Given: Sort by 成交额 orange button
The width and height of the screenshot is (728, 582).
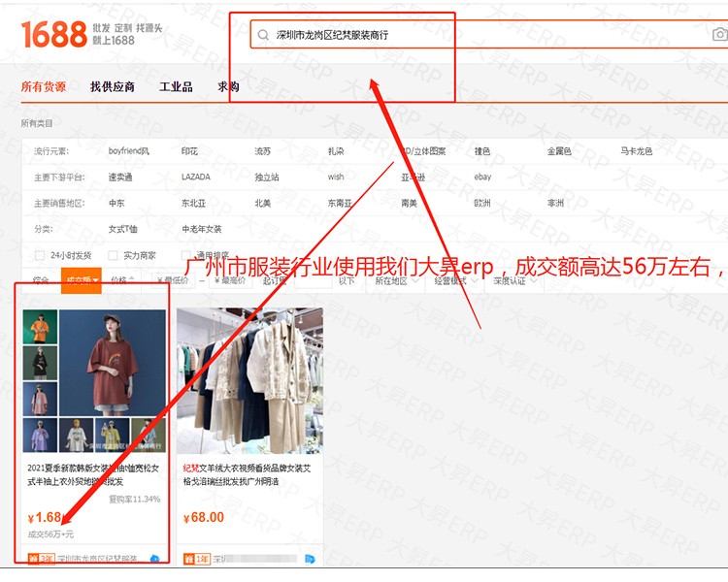Looking at the screenshot, I should coord(82,280).
